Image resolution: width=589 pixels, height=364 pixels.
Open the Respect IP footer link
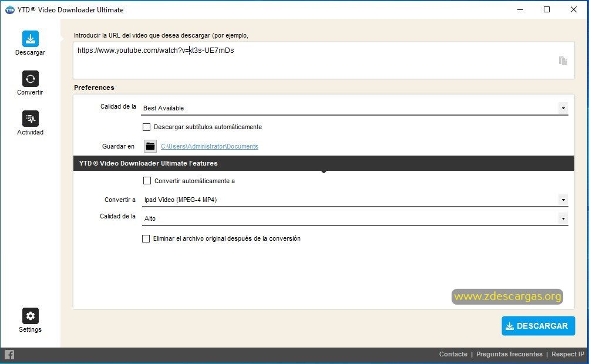point(568,354)
